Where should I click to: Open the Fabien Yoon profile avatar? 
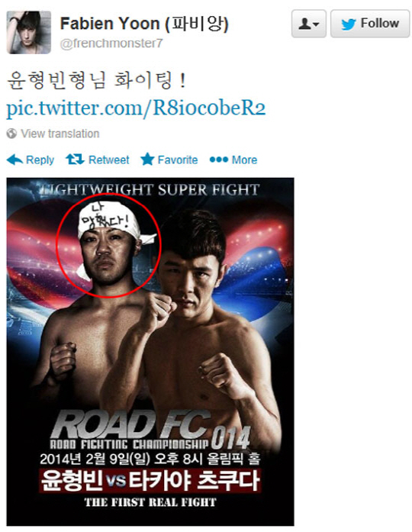click(29, 32)
